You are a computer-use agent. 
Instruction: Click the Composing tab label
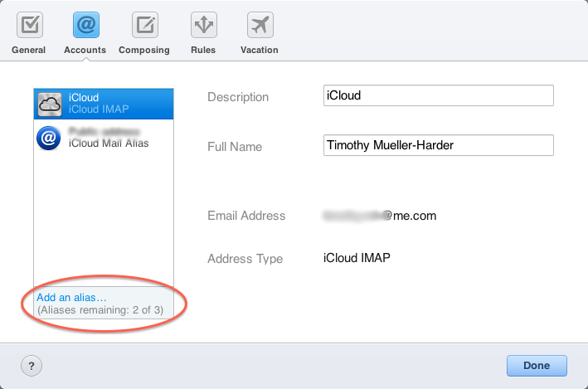pos(144,50)
